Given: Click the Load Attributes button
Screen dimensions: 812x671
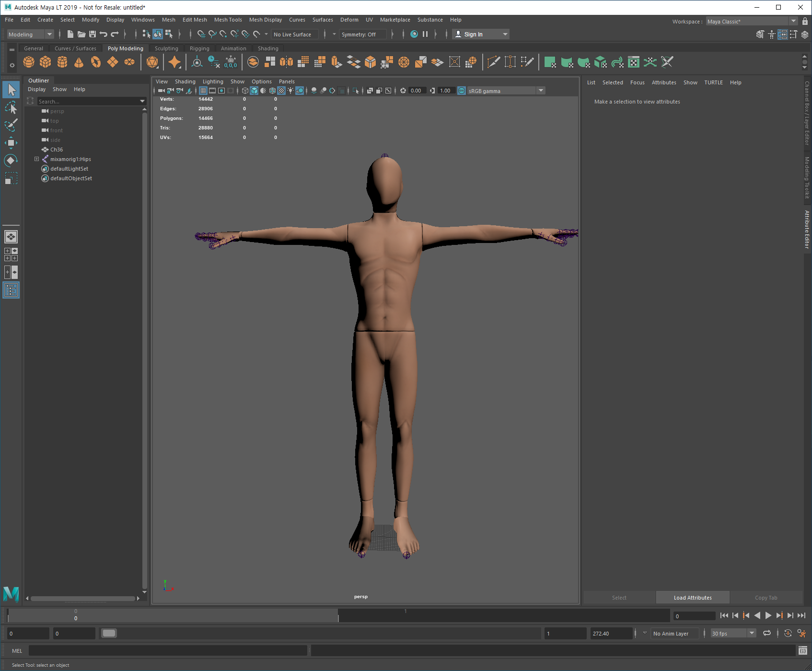Looking at the screenshot, I should point(693,598).
